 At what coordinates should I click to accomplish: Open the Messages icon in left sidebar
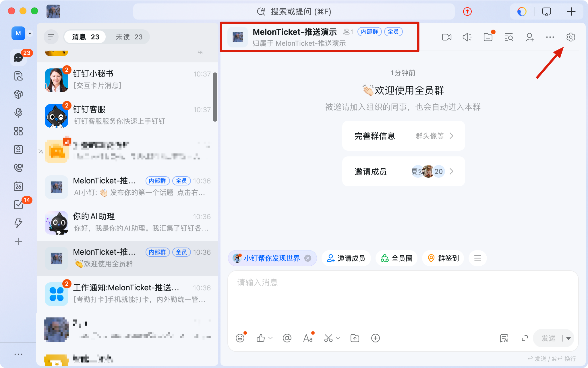18,57
